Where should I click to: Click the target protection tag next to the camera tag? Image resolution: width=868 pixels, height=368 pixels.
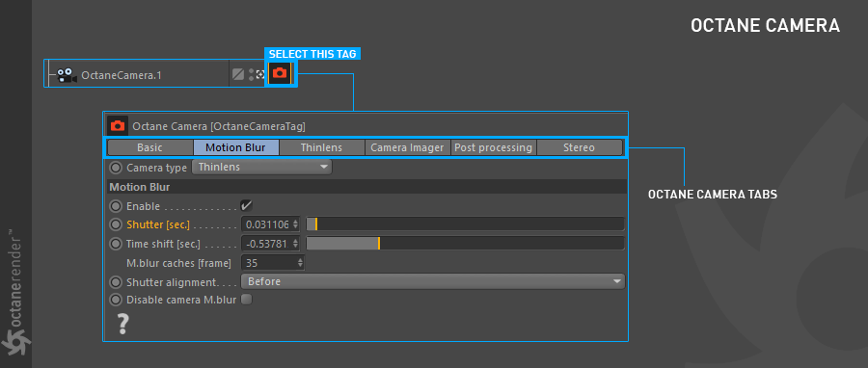coord(260,74)
